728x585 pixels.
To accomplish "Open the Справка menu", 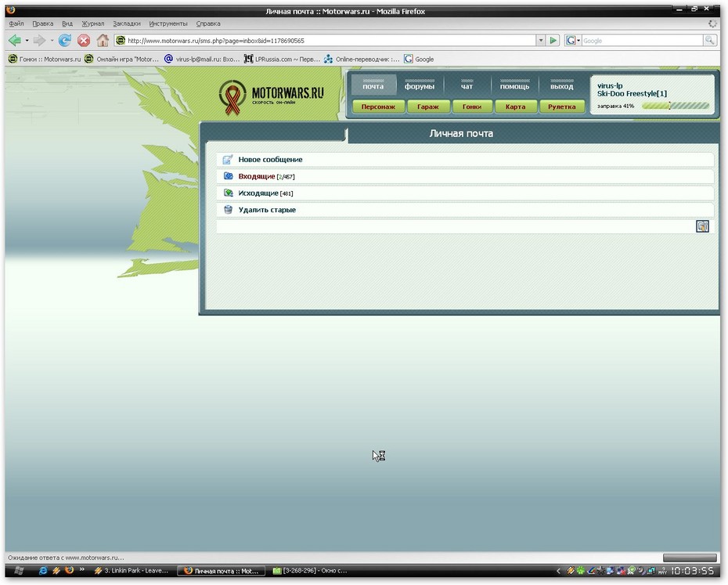I will (208, 23).
